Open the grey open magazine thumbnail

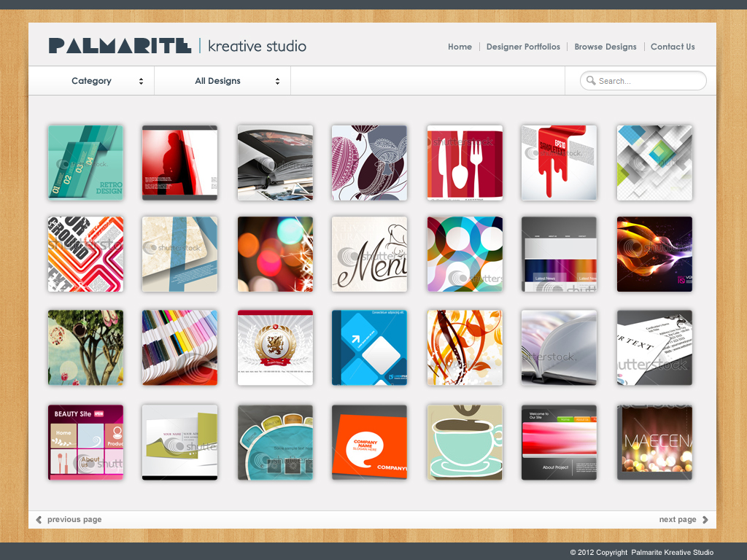(x=559, y=348)
